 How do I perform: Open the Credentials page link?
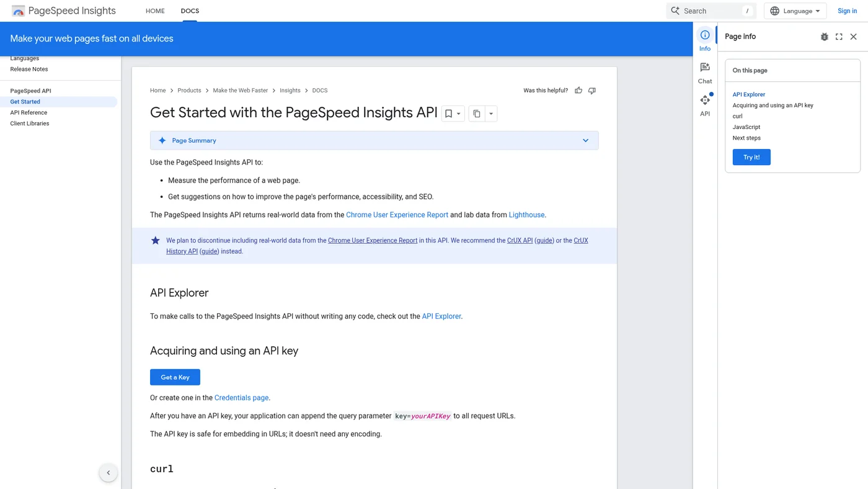click(242, 398)
